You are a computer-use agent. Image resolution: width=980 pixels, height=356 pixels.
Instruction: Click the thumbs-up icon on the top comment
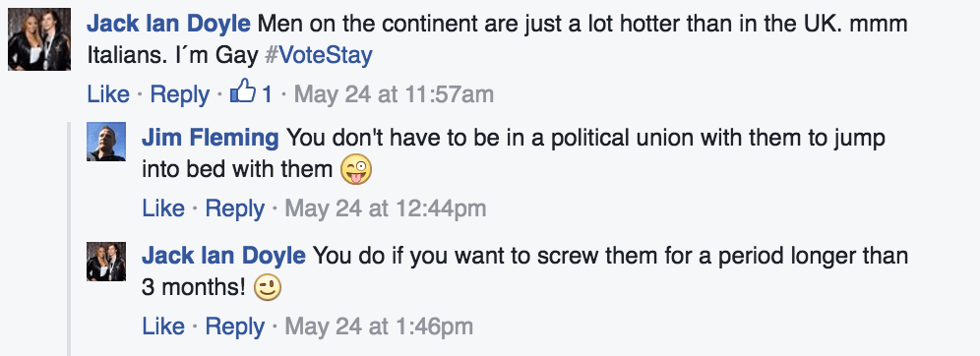pyautogui.click(x=243, y=93)
